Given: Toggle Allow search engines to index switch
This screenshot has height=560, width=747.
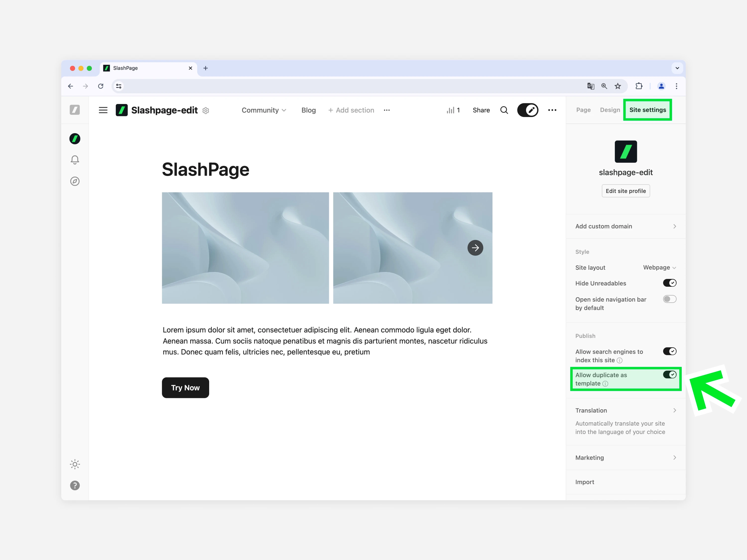Looking at the screenshot, I should coord(669,351).
